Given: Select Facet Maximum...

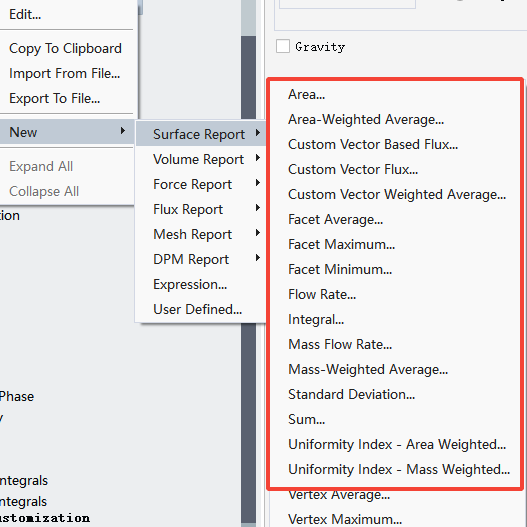Looking at the screenshot, I should tap(341, 244).
